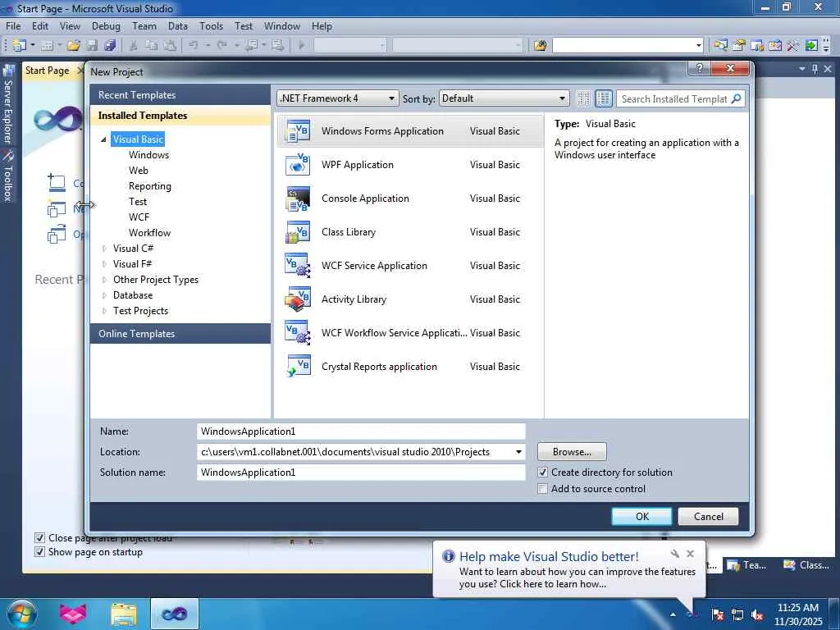This screenshot has height=630, width=840.
Task: Click the Browse... button
Action: click(572, 452)
